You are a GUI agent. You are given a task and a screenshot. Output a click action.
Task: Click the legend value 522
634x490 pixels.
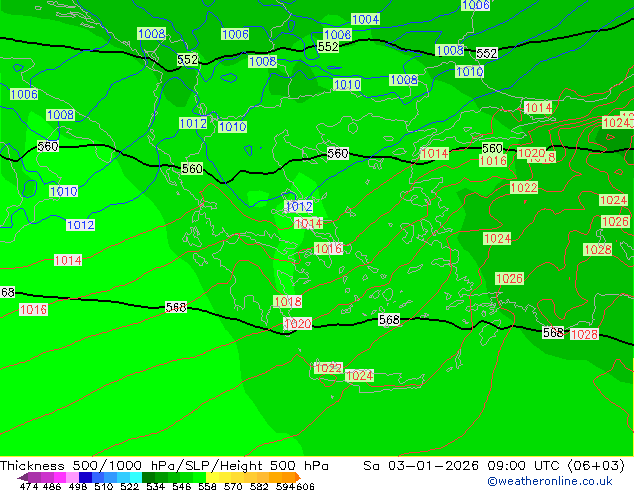click(129, 486)
